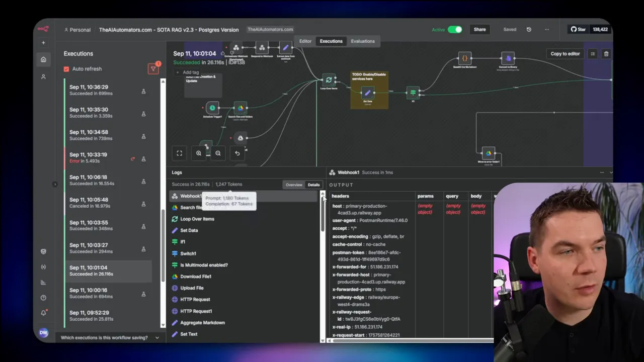This screenshot has height=362, width=644.
Task: Zoom in on the workflow canvas
Action: tap(199, 153)
